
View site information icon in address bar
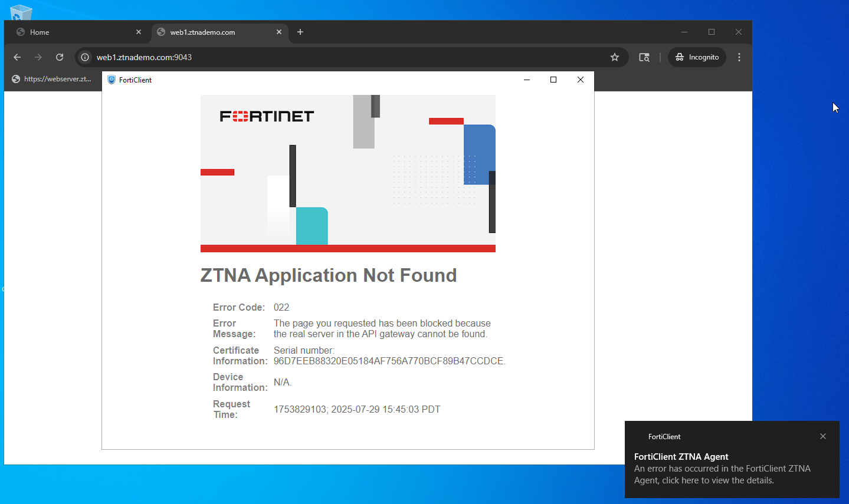(x=85, y=57)
